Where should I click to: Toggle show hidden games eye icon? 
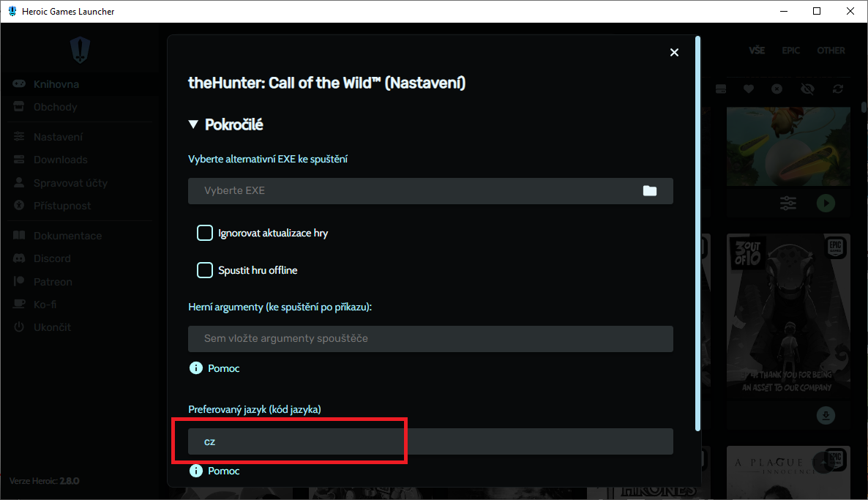coord(808,89)
